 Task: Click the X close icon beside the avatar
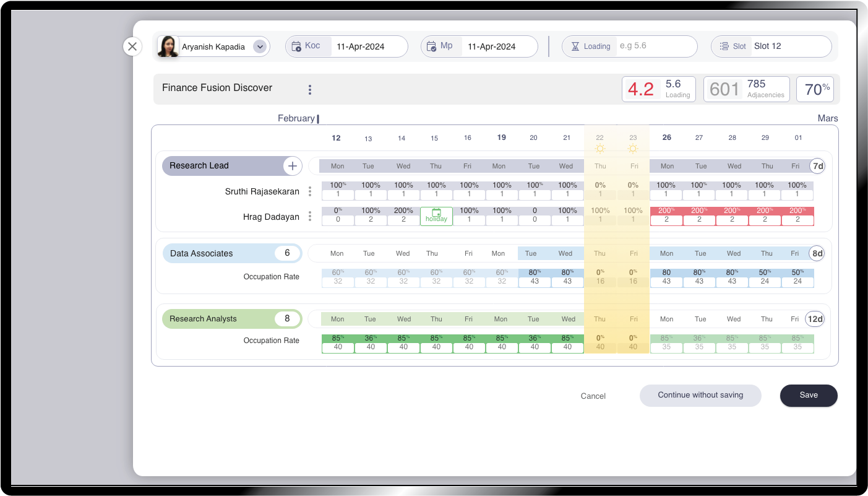[132, 46]
